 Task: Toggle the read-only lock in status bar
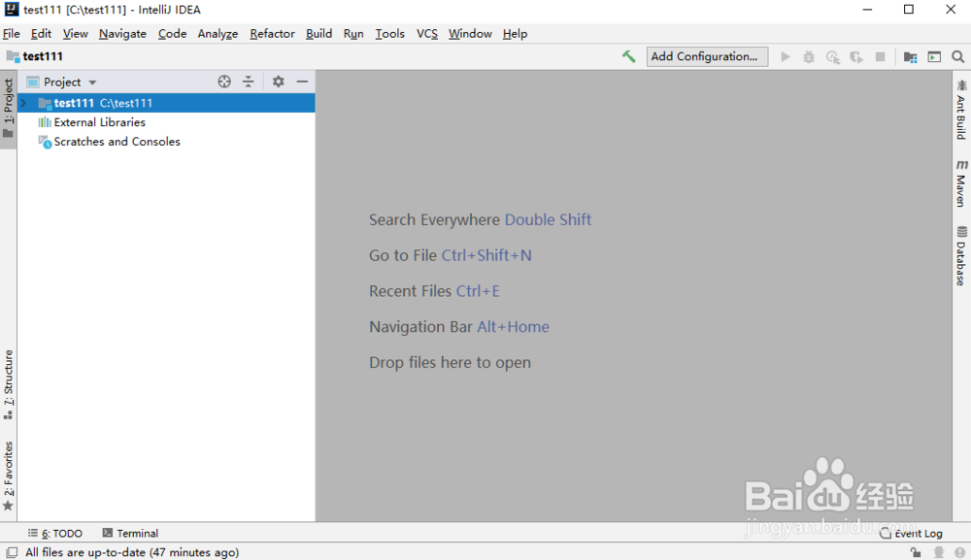coord(917,551)
